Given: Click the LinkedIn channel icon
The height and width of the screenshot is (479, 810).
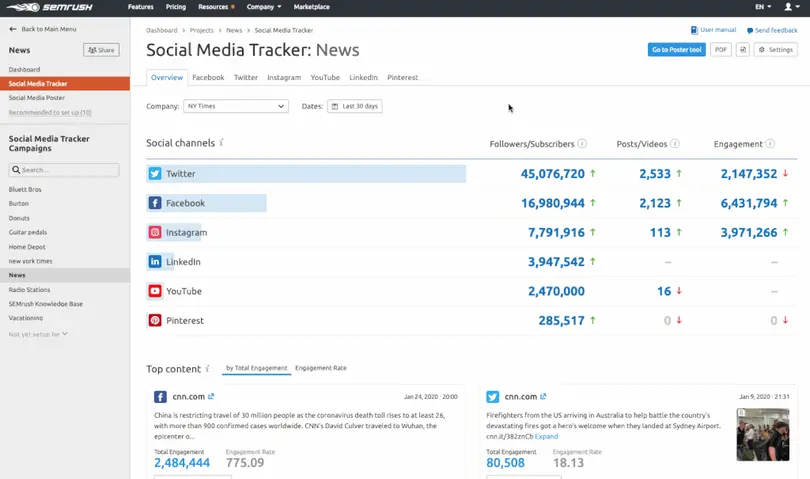Looking at the screenshot, I should 155,262.
